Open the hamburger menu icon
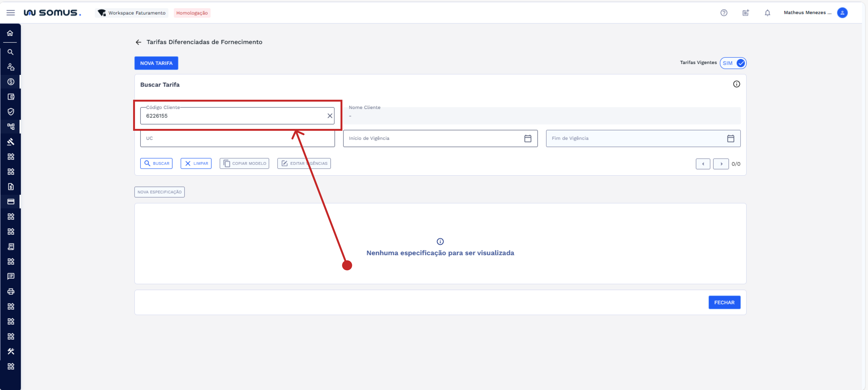The image size is (868, 390). point(10,13)
